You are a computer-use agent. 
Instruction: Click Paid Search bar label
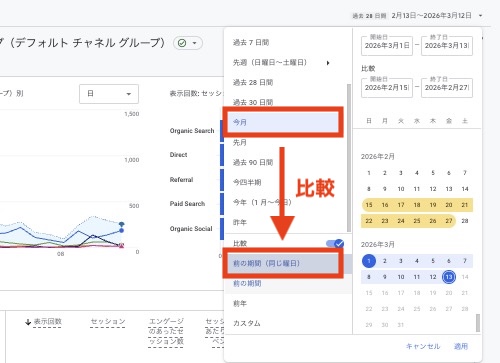(187, 204)
